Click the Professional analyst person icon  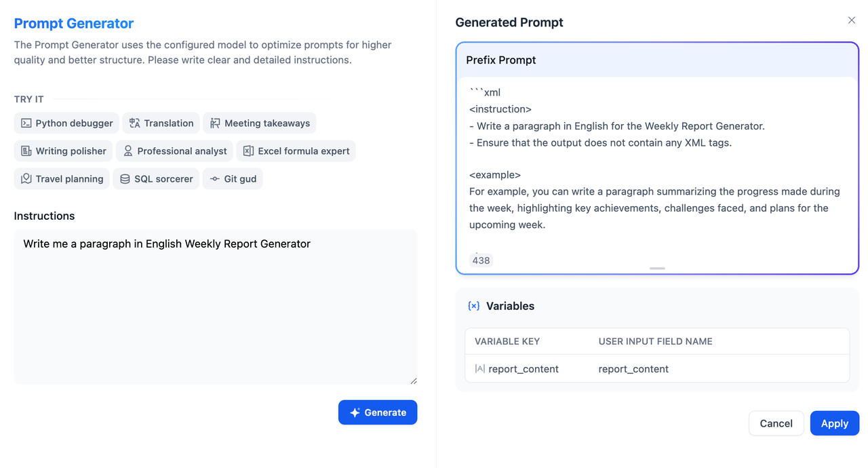tap(128, 151)
